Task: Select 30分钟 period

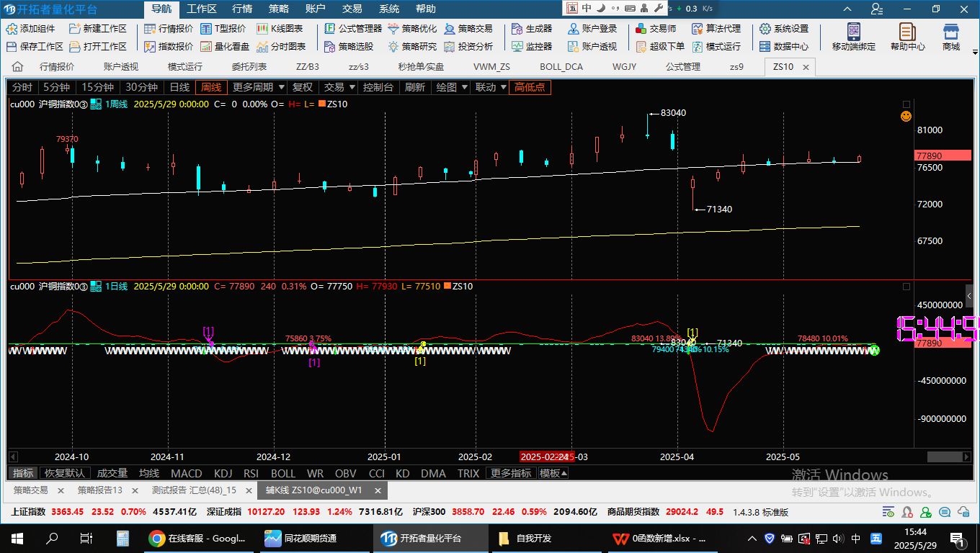Action: click(x=141, y=87)
